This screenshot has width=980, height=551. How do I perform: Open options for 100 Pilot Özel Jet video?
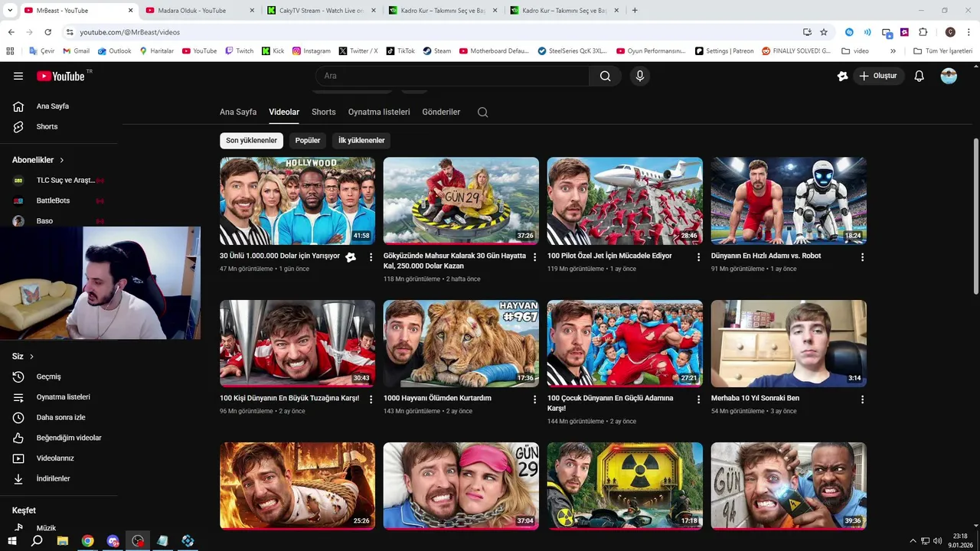[698, 257]
